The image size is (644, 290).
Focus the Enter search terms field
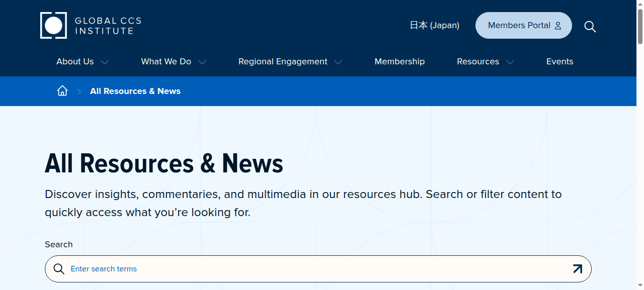click(318, 269)
